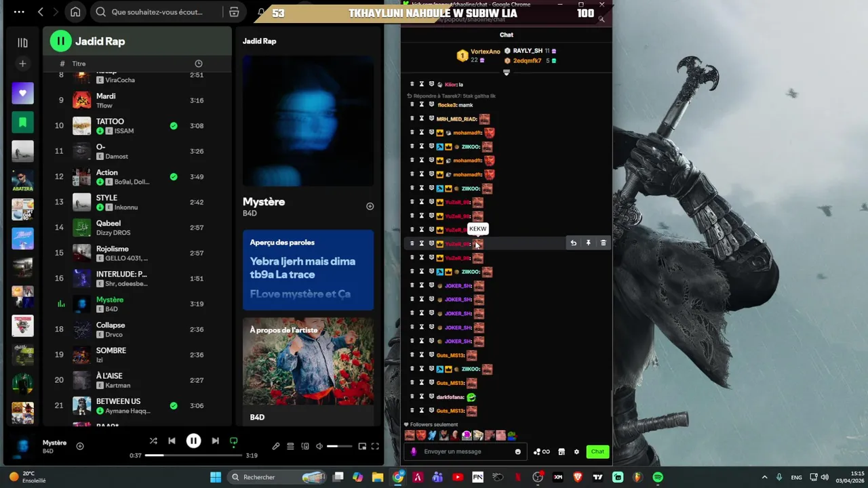Open the B4D artist link under Mystère title

tap(250, 213)
